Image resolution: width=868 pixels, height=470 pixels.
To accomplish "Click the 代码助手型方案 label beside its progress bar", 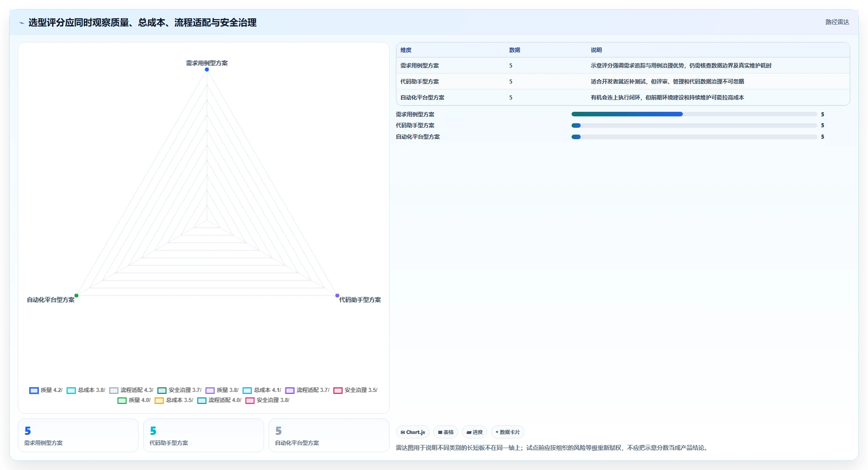I will click(x=415, y=125).
